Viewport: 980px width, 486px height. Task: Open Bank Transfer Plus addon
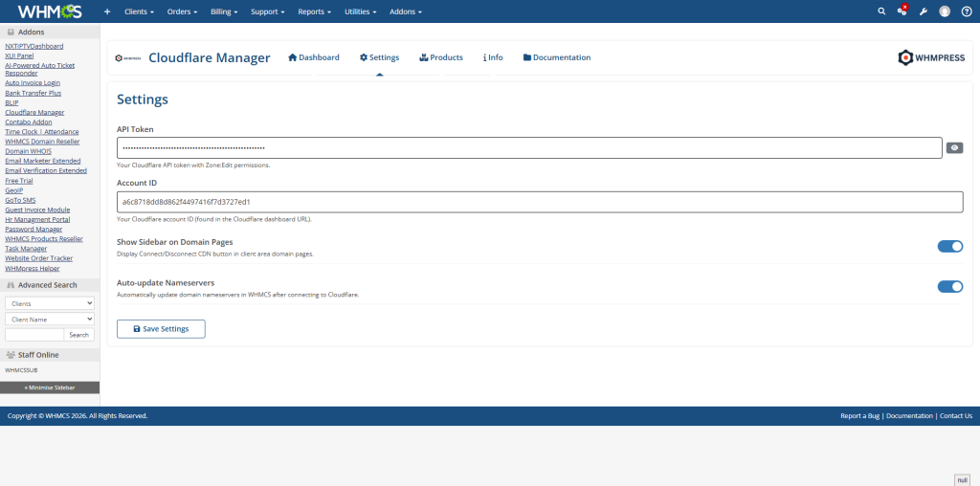pyautogui.click(x=33, y=93)
